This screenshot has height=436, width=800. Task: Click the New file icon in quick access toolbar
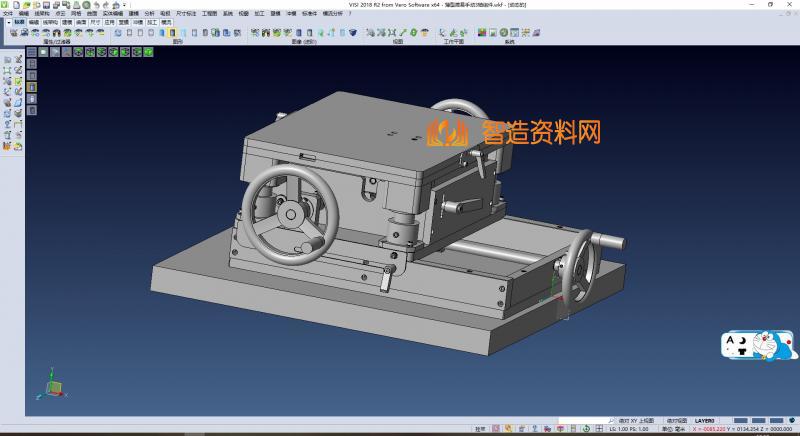pos(14,4)
